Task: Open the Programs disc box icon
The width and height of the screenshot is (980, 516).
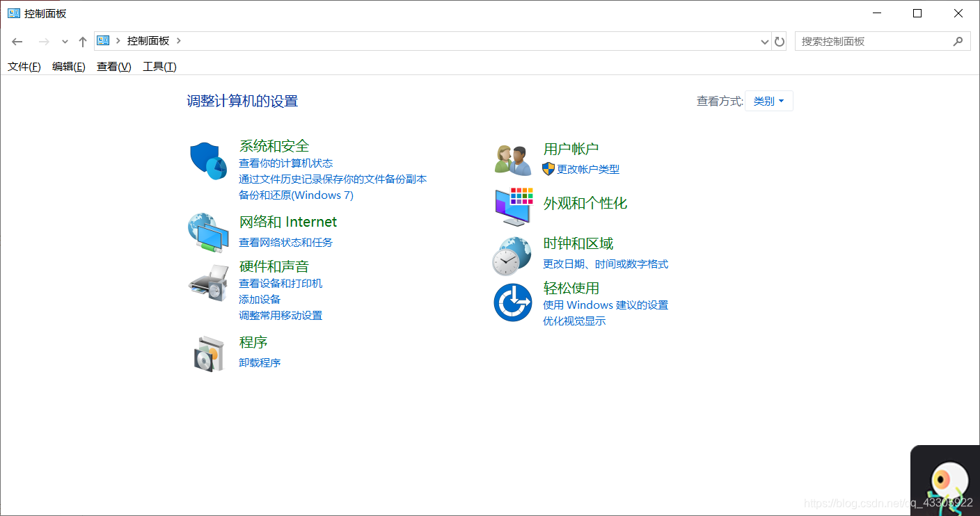Action: [x=209, y=353]
